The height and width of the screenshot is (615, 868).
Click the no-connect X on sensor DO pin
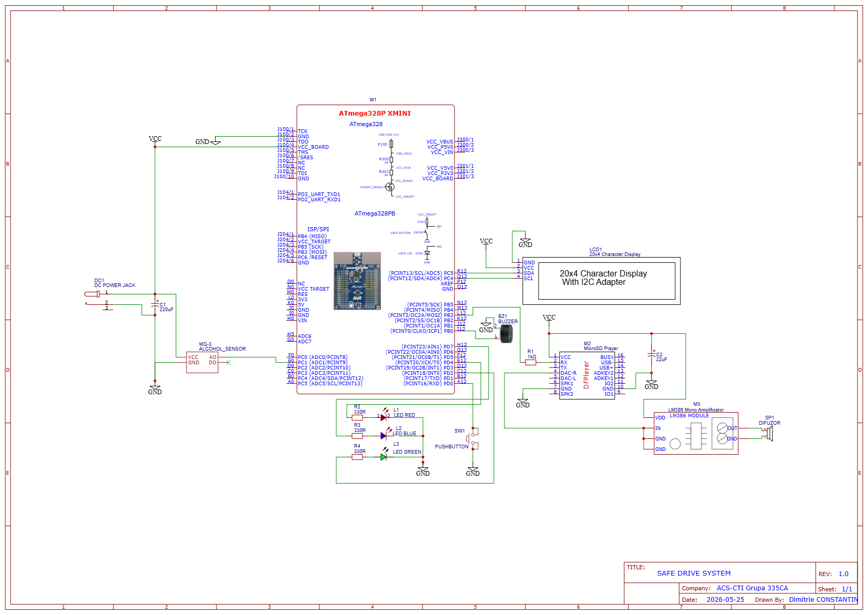click(x=228, y=362)
